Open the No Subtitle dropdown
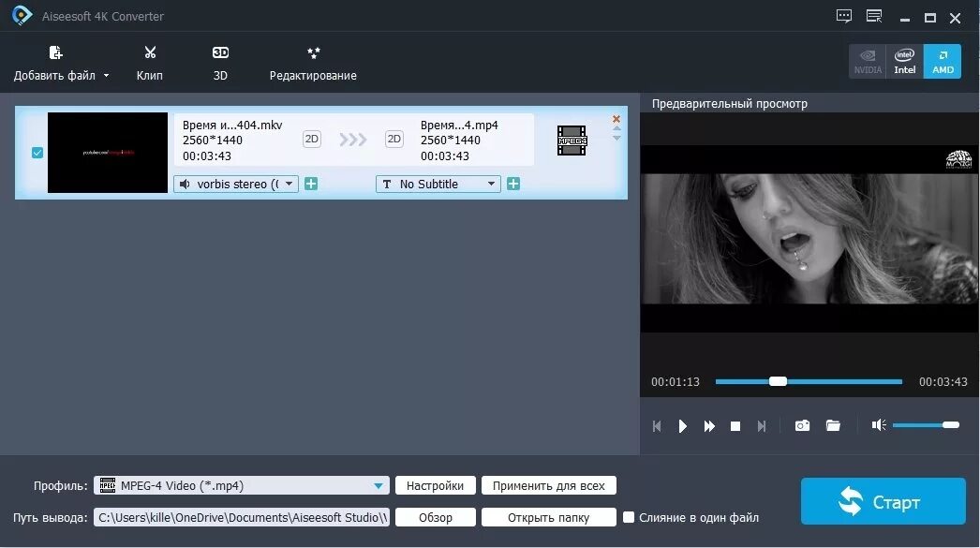Screen dimensions: 980x548 pos(438,184)
